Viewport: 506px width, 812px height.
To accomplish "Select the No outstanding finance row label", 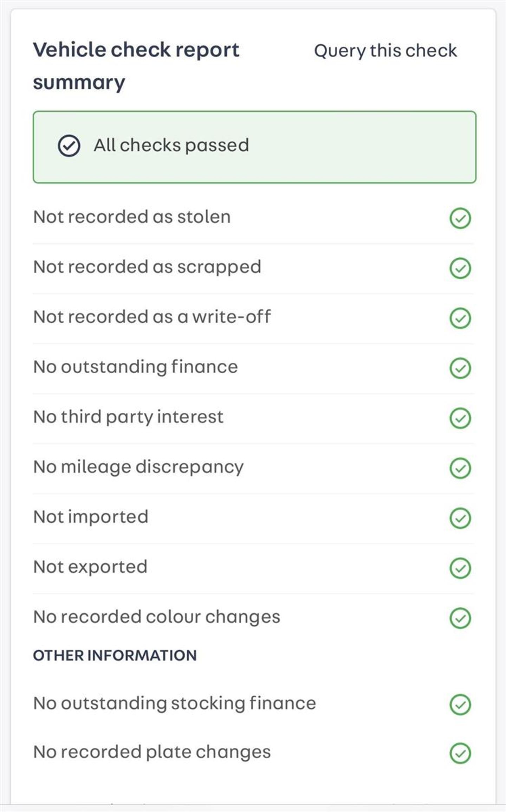I will click(x=135, y=367).
